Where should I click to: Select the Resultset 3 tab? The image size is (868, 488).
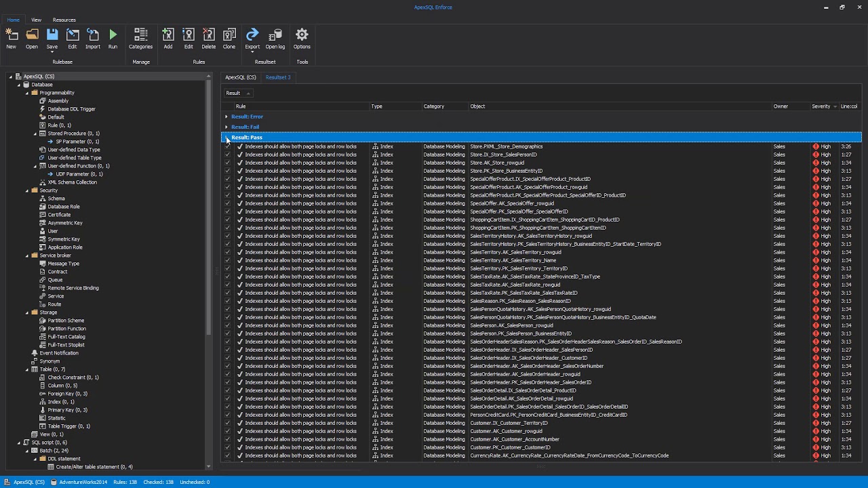(278, 77)
